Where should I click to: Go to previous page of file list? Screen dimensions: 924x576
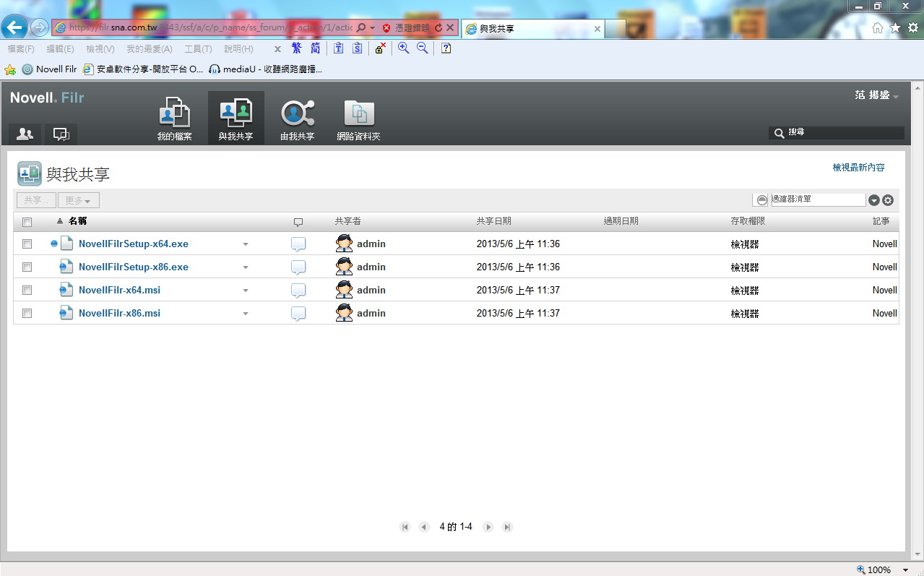click(x=424, y=527)
